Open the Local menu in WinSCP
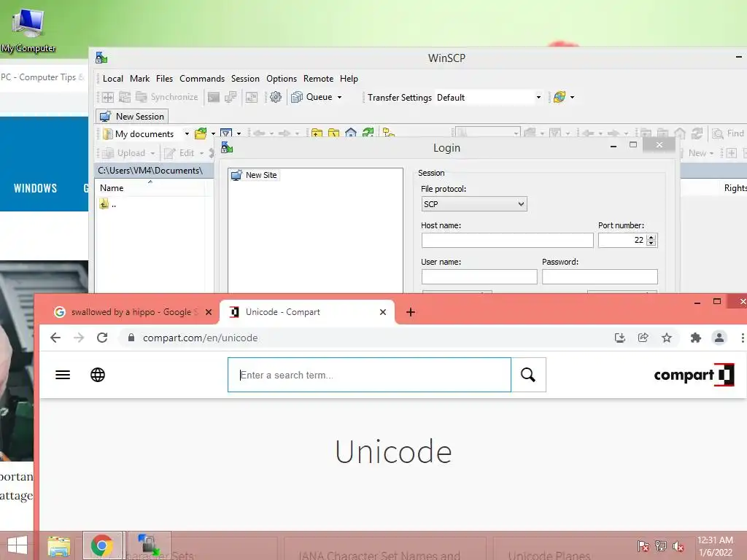Viewport: 747px width, 560px height. click(x=113, y=79)
